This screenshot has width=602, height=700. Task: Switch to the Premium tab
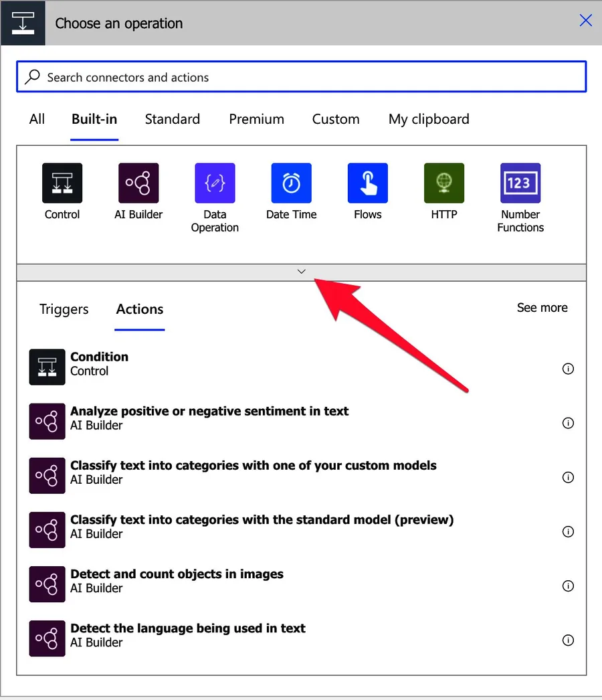pos(256,119)
